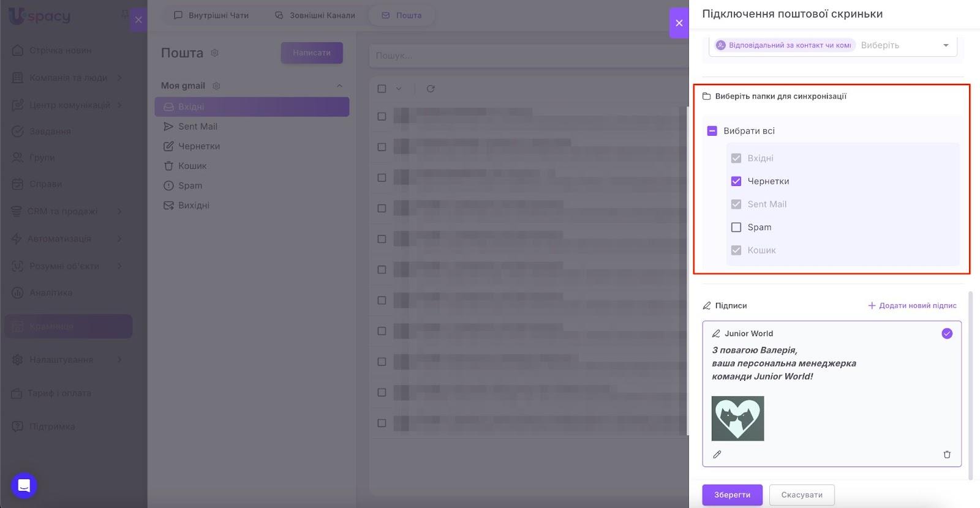Viewport: 980px width, 508px height.
Task: Click the Скасувати cancel button
Action: (802, 495)
